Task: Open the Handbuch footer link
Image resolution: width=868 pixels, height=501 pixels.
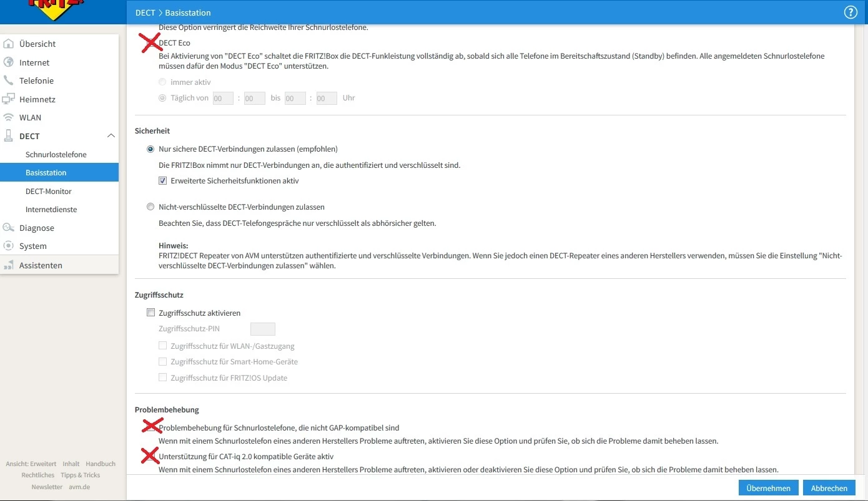Action: 101,464
